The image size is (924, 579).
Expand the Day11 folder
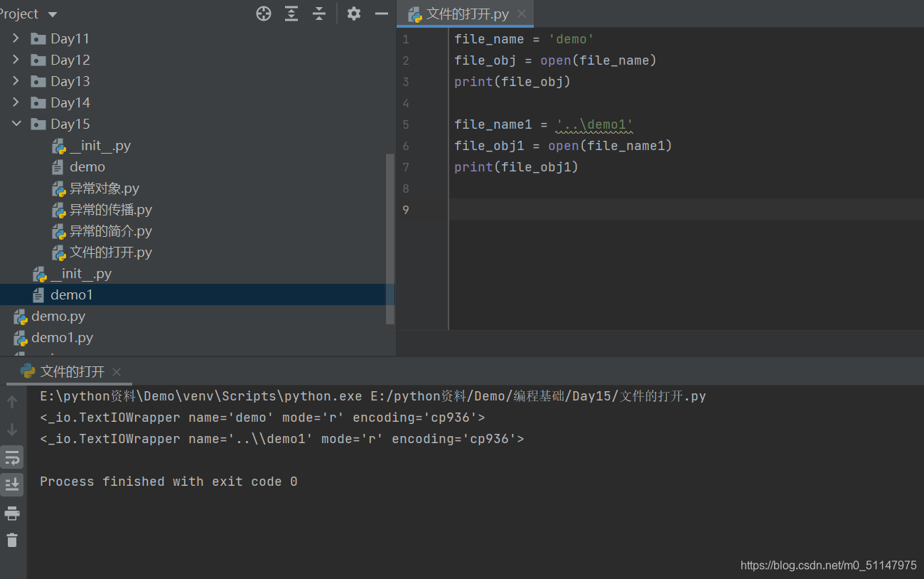tap(16, 38)
